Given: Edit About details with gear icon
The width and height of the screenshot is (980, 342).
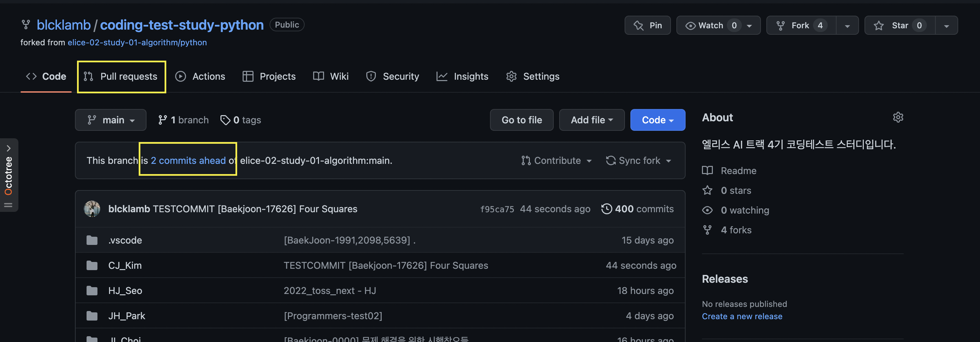Looking at the screenshot, I should click(x=898, y=117).
